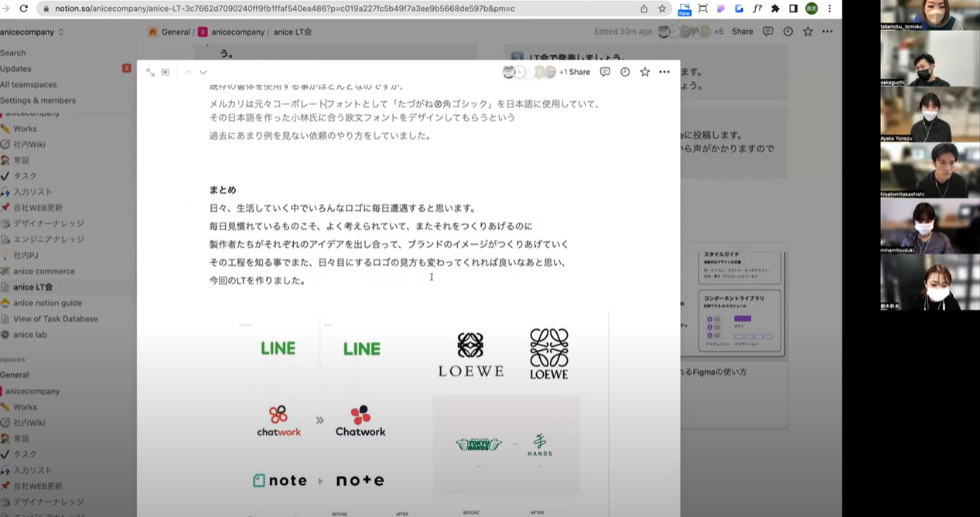
Task: Click General in the breadcrumb
Action: (176, 32)
